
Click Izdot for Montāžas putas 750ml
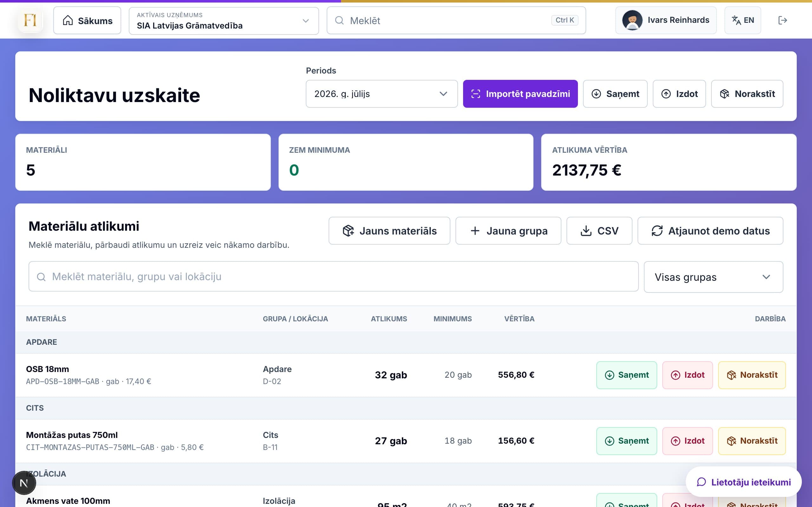click(687, 441)
